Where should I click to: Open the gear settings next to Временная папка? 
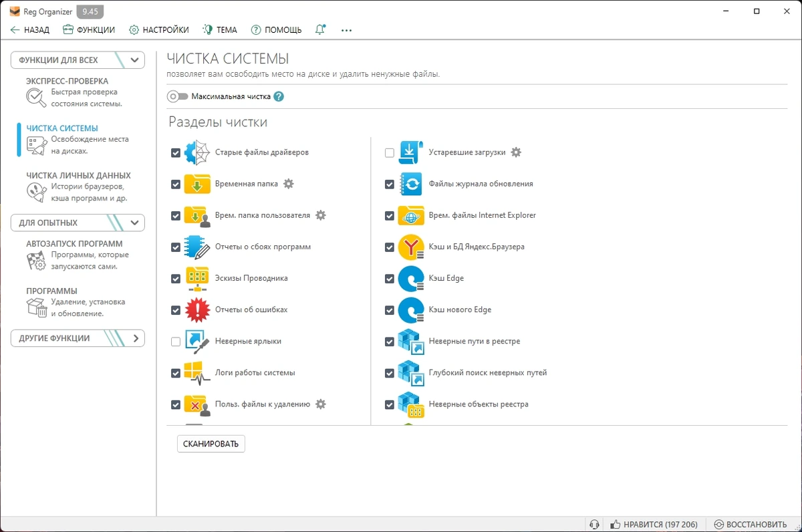coord(289,184)
